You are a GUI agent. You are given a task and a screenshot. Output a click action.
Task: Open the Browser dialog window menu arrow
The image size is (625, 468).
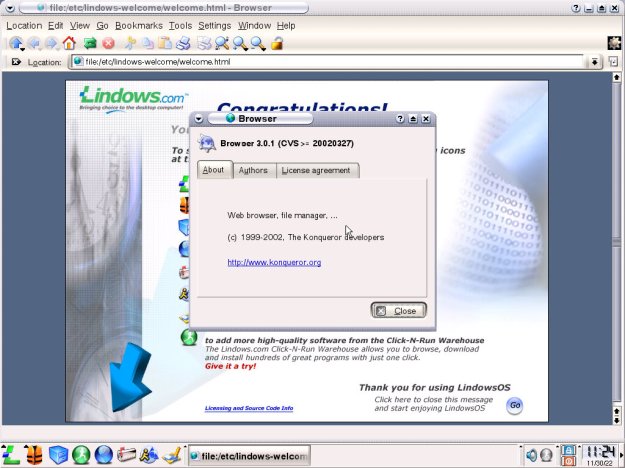[x=199, y=119]
